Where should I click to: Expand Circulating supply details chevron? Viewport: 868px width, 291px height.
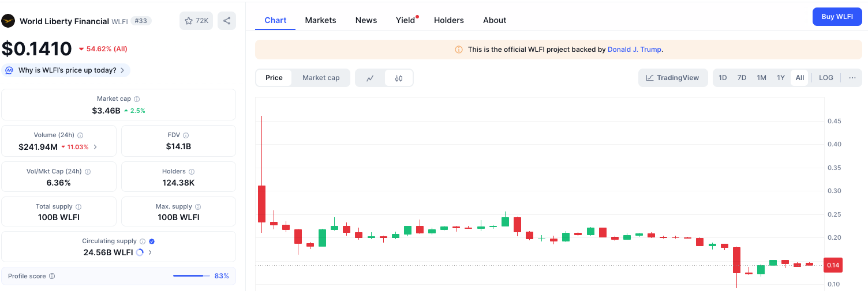[x=151, y=252]
